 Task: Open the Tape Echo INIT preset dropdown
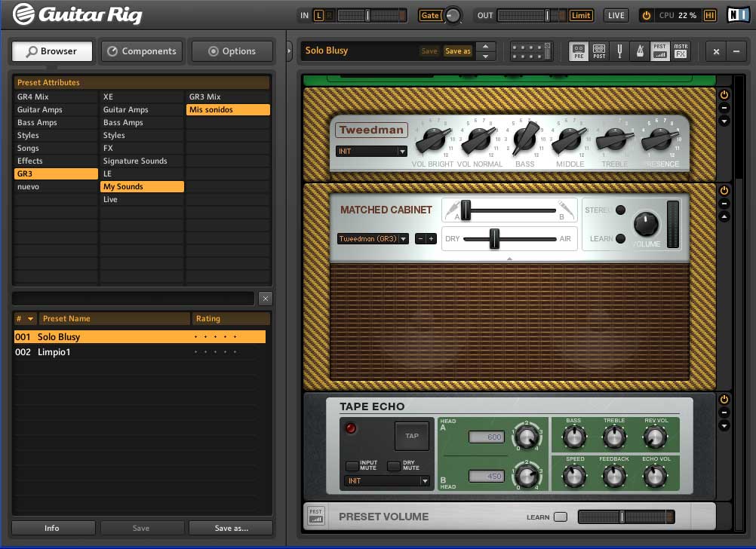(x=387, y=480)
